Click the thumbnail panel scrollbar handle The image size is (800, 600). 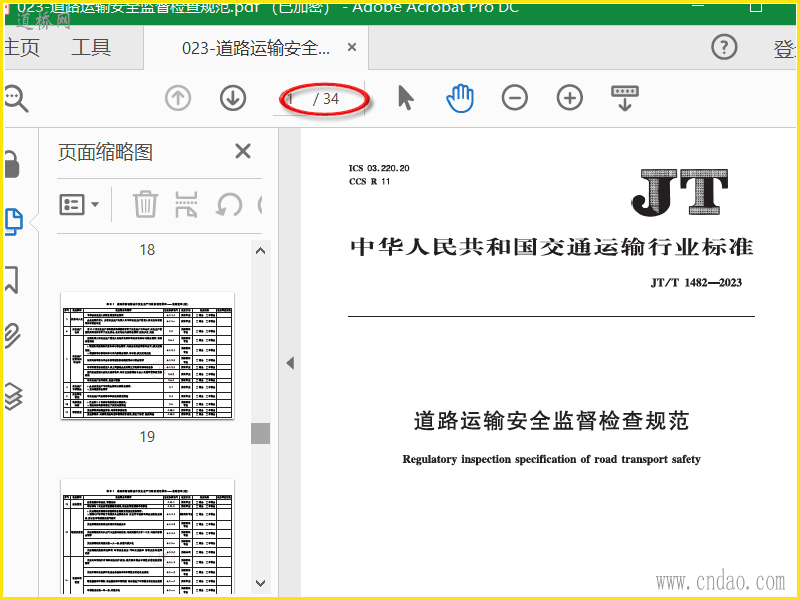tap(261, 433)
